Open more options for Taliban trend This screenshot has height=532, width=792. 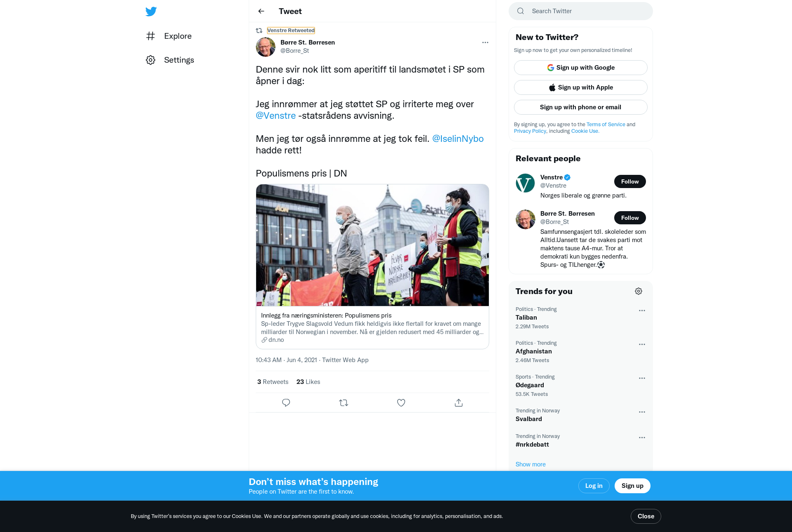[x=642, y=311]
